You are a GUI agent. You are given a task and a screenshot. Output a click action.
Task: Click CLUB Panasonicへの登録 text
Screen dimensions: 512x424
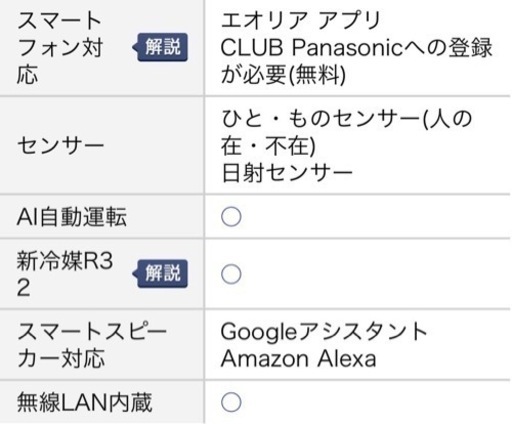click(356, 48)
